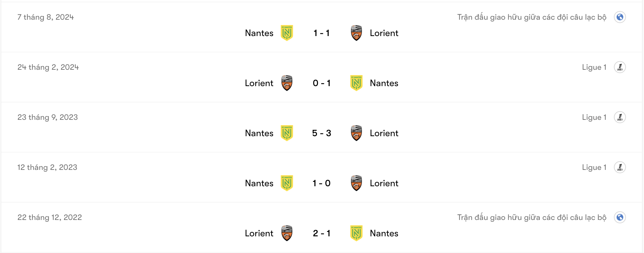
Task: Open the 0 - 1 match result row
Action: pos(321,83)
